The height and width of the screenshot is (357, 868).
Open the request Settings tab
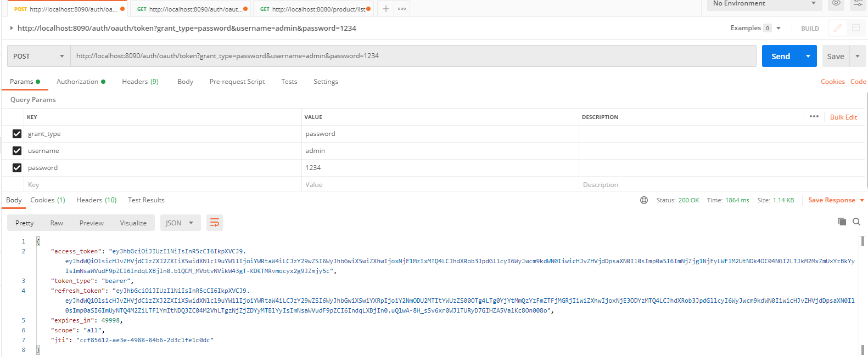pyautogui.click(x=326, y=82)
